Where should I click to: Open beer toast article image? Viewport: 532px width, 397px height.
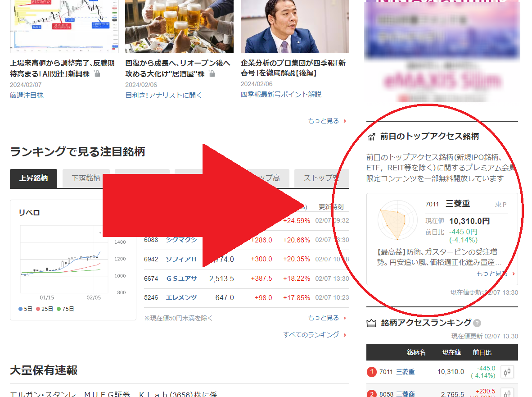(x=179, y=27)
